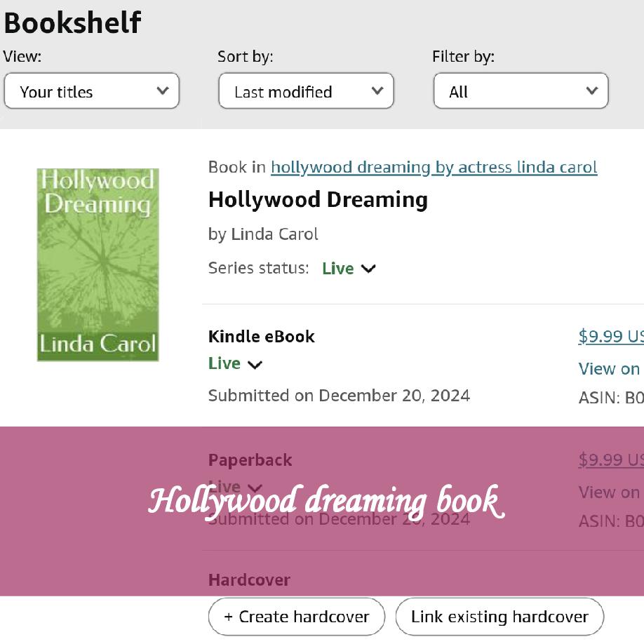Open the Sort by Last modified dropdown
Viewport: 644px width, 644px height.
click(x=306, y=91)
